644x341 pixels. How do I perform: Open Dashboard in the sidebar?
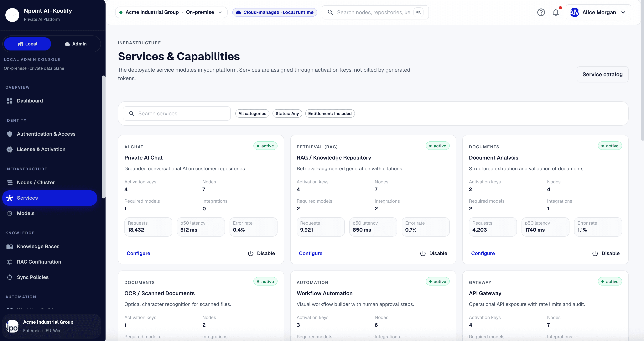[49, 101]
